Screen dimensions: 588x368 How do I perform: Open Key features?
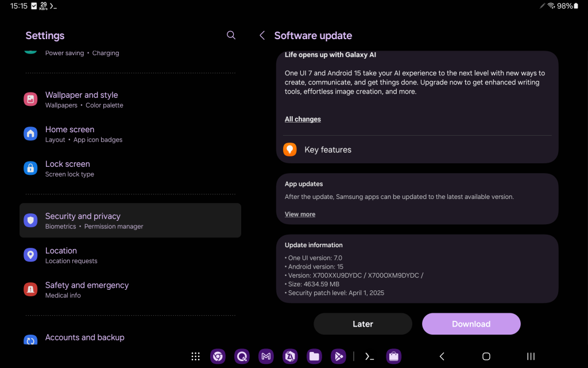click(x=417, y=149)
